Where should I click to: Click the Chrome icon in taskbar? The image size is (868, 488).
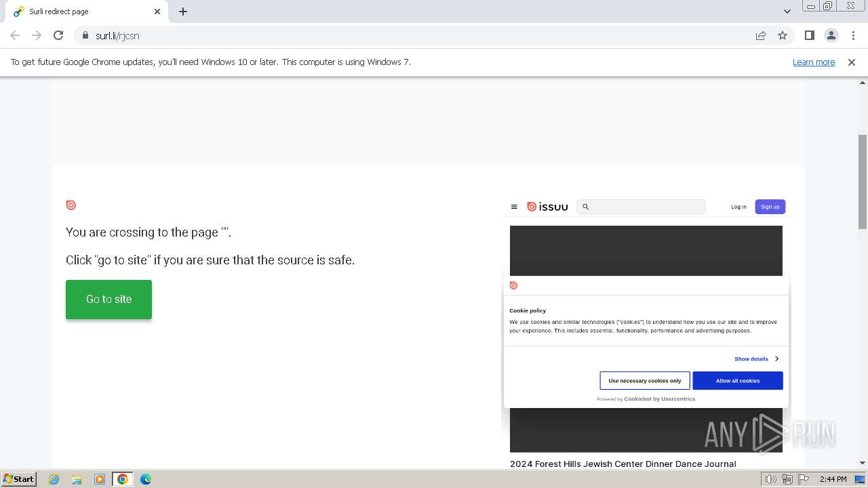123,479
